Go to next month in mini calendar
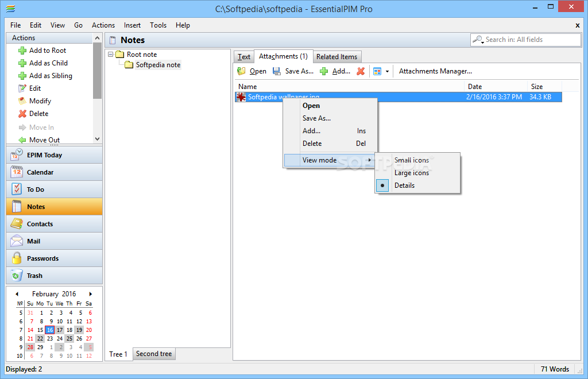This screenshot has height=379, width=588. click(90, 294)
